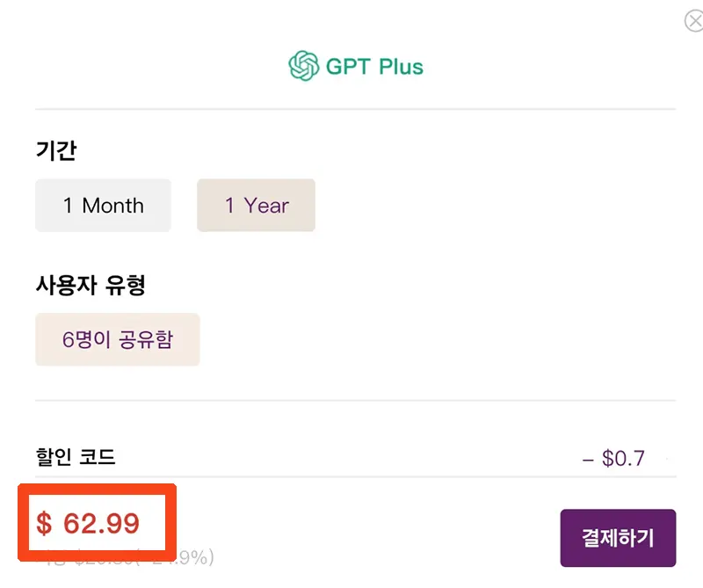Screen dimensions: 703x588
Task: Click the 기간 section heading
Action: pyautogui.click(x=57, y=150)
